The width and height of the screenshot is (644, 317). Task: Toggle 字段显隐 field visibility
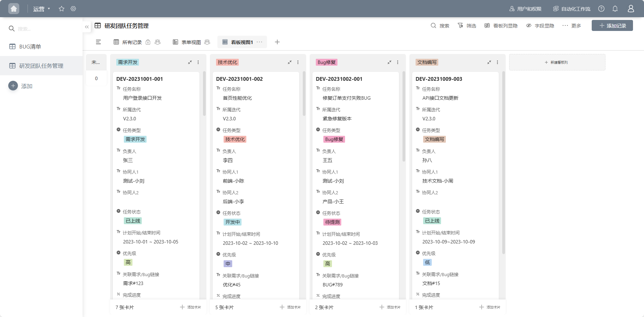(x=540, y=26)
